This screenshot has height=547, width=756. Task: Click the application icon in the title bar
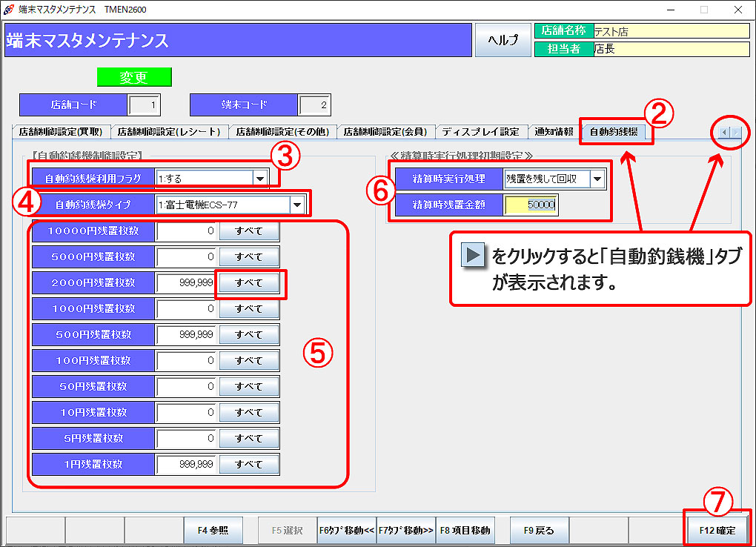click(x=7, y=10)
